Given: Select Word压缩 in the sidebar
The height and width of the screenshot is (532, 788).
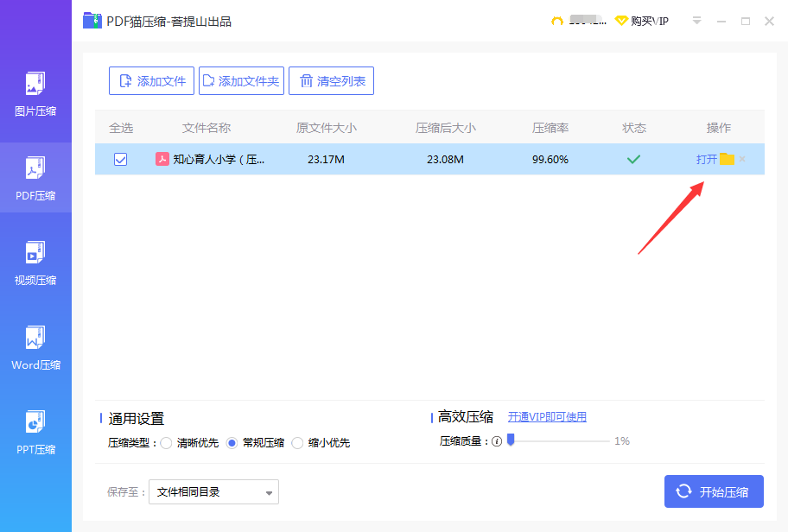Looking at the screenshot, I should 35,348.
